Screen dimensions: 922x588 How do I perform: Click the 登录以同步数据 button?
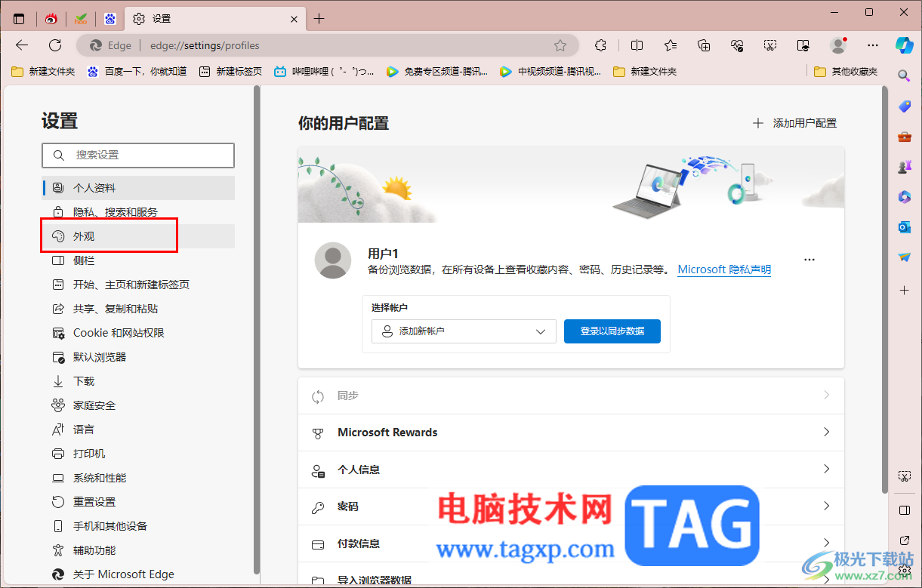pos(612,331)
